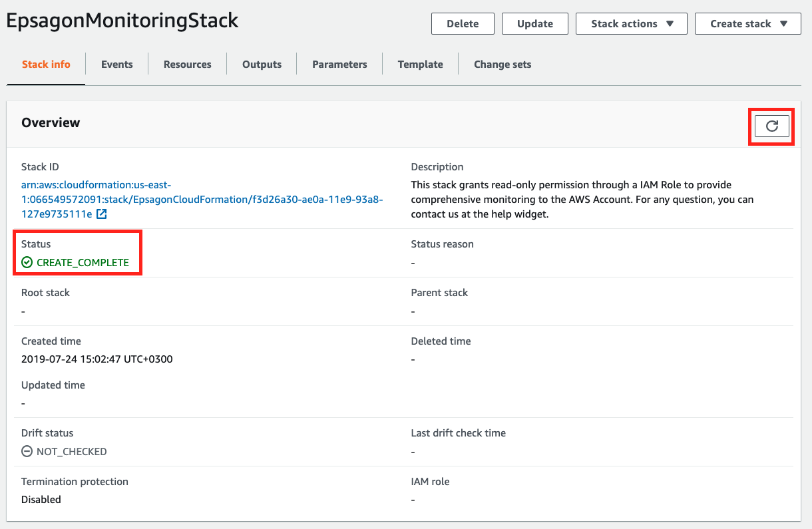812x529 pixels.
Task: Expand the Create stack dropdown
Action: 748,23
